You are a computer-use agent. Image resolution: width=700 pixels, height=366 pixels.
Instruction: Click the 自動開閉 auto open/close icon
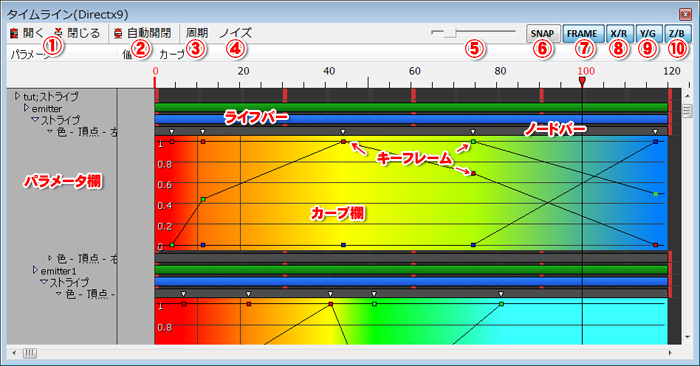(118, 33)
